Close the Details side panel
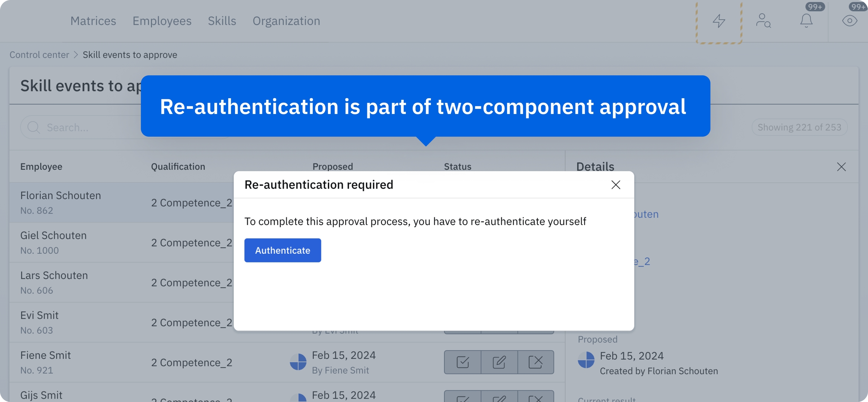868x402 pixels. point(841,167)
